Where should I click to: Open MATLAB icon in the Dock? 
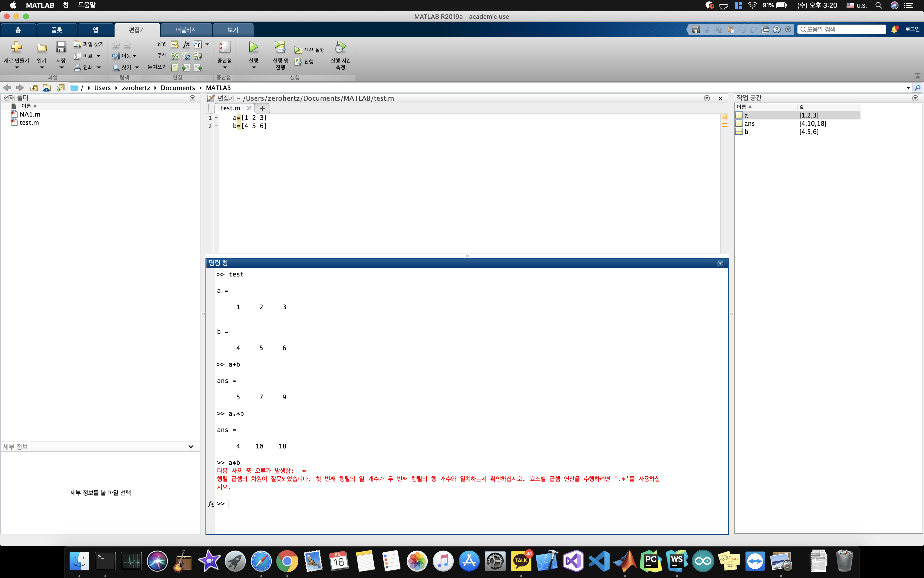click(625, 561)
